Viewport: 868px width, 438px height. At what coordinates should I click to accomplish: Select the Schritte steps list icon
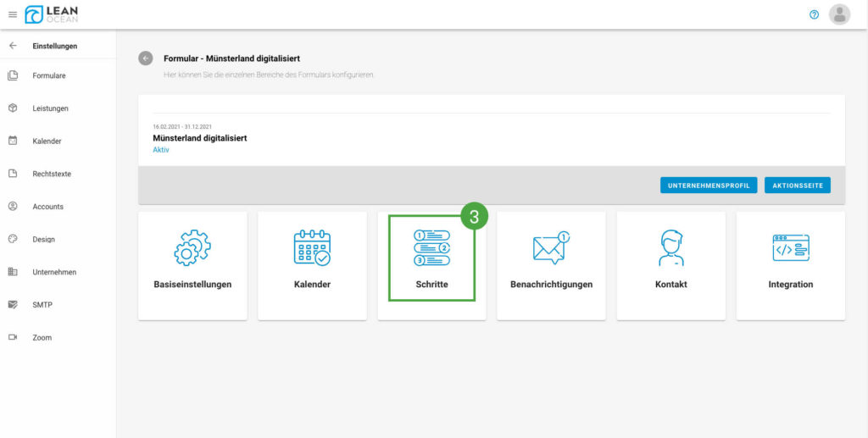(x=431, y=248)
